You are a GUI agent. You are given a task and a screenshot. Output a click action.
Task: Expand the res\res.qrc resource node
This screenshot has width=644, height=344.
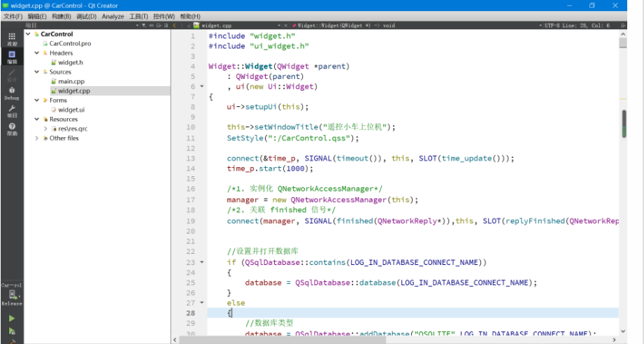click(45, 129)
